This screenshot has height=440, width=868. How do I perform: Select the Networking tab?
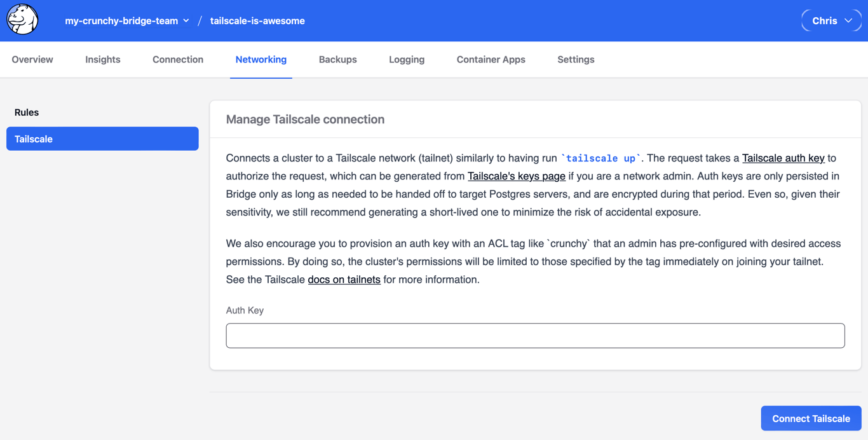pos(261,60)
